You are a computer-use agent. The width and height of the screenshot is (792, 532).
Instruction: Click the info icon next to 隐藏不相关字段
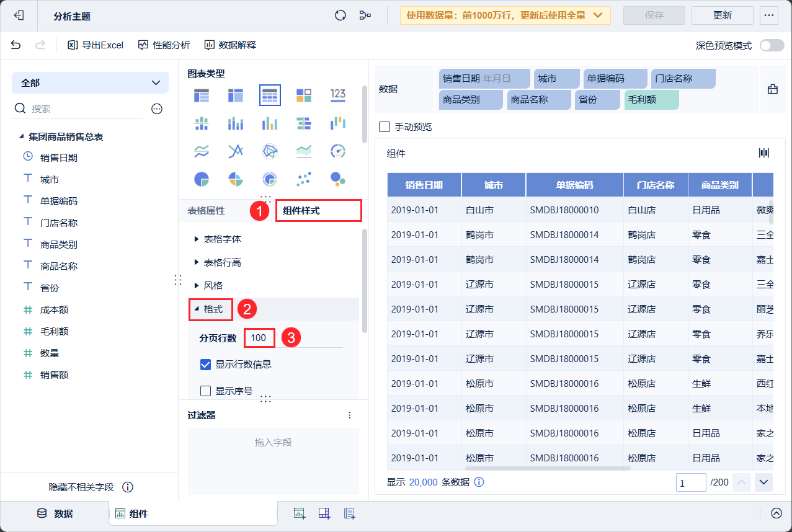tap(128, 487)
